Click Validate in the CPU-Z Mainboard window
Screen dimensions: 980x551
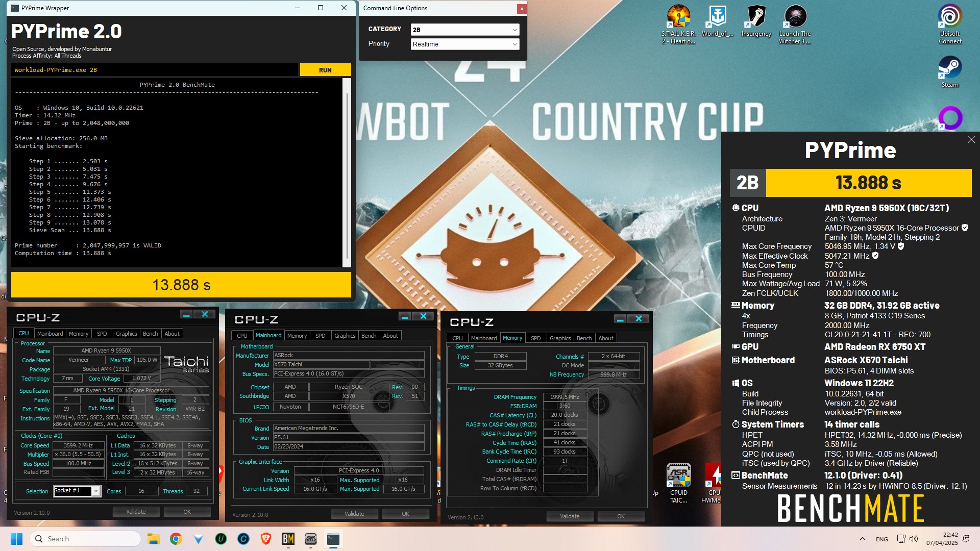coord(354,514)
